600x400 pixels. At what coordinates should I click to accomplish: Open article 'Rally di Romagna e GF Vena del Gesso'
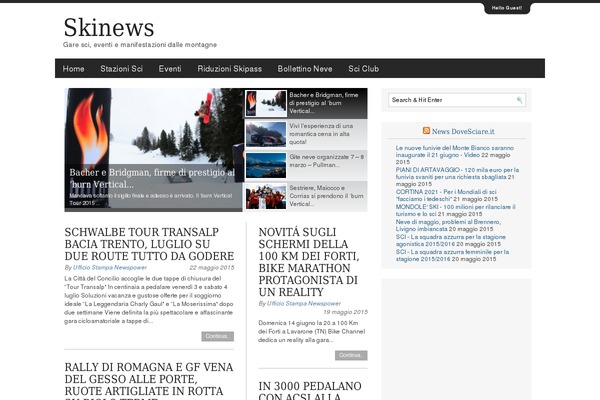pyautogui.click(x=149, y=381)
